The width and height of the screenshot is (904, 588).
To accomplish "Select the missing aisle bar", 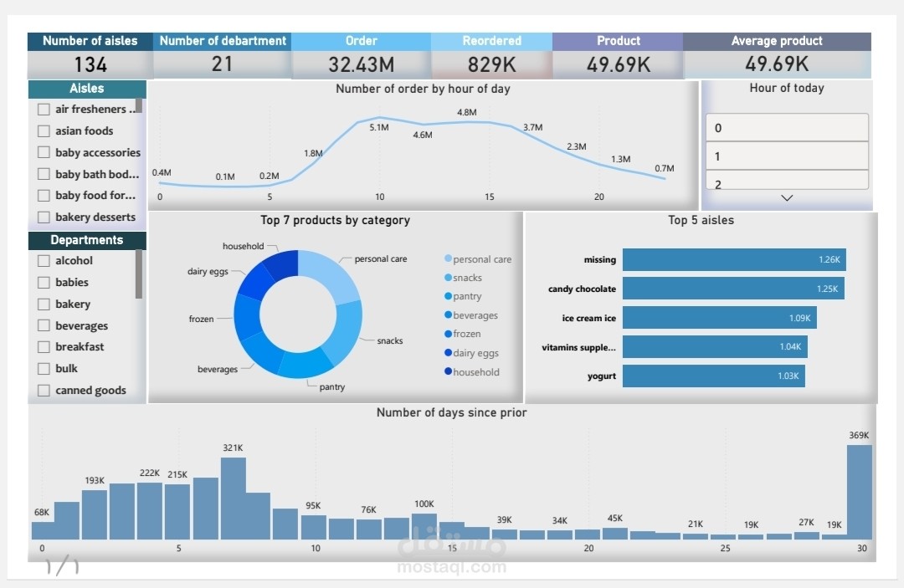I will tap(734, 260).
